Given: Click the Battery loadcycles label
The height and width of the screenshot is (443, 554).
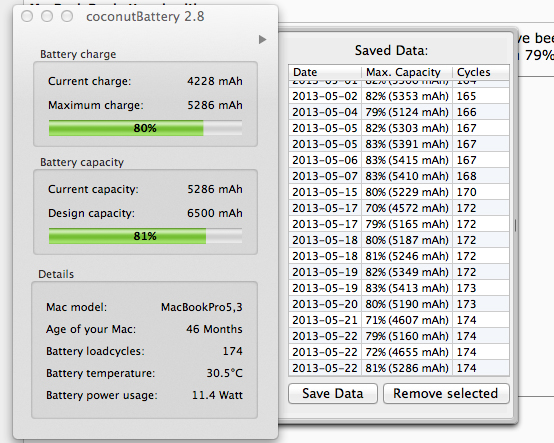Looking at the screenshot, I should point(95,351).
